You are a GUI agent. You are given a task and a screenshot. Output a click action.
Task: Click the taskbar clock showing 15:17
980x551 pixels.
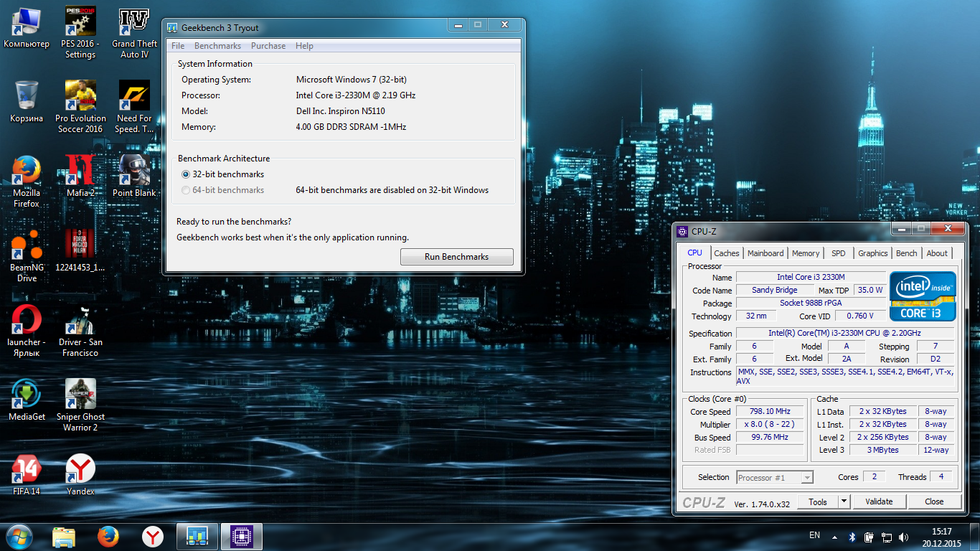click(941, 537)
